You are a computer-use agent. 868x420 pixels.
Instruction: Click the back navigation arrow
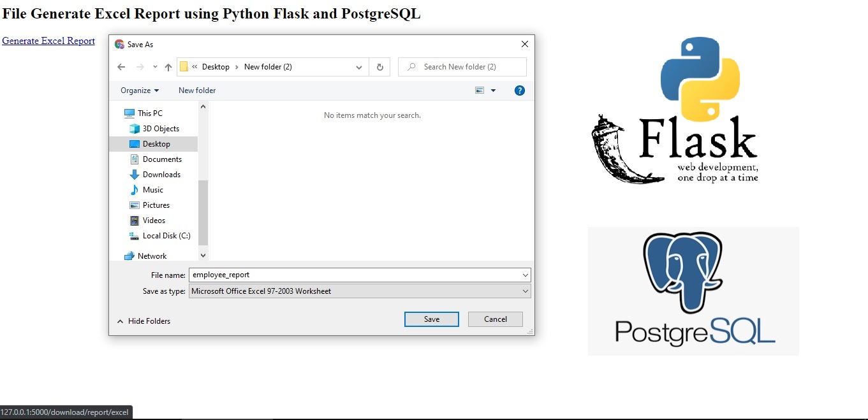click(x=121, y=66)
